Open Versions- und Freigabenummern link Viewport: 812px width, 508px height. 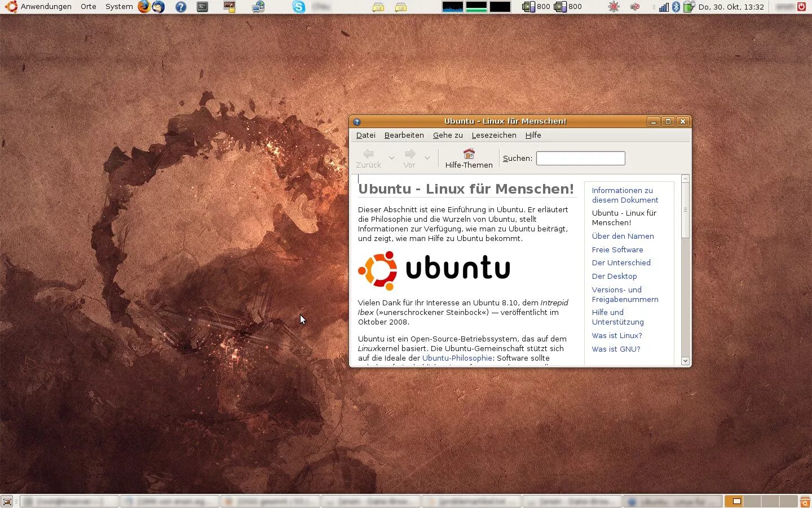click(625, 295)
